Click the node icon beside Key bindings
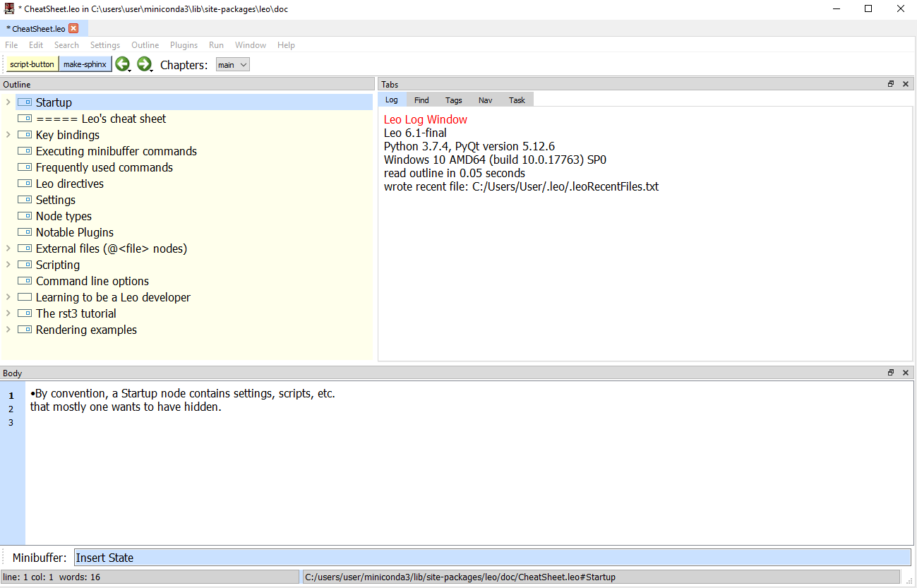917x588 pixels. pyautogui.click(x=25, y=135)
